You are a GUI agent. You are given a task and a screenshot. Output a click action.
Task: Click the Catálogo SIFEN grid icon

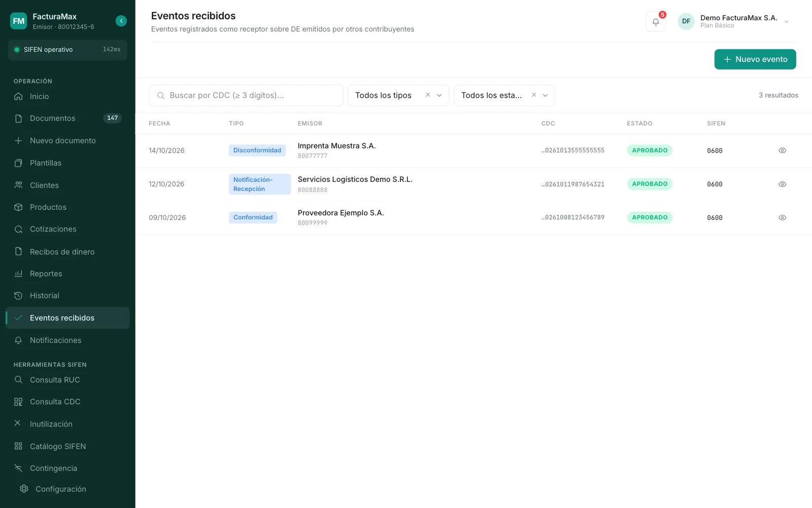[x=18, y=446]
